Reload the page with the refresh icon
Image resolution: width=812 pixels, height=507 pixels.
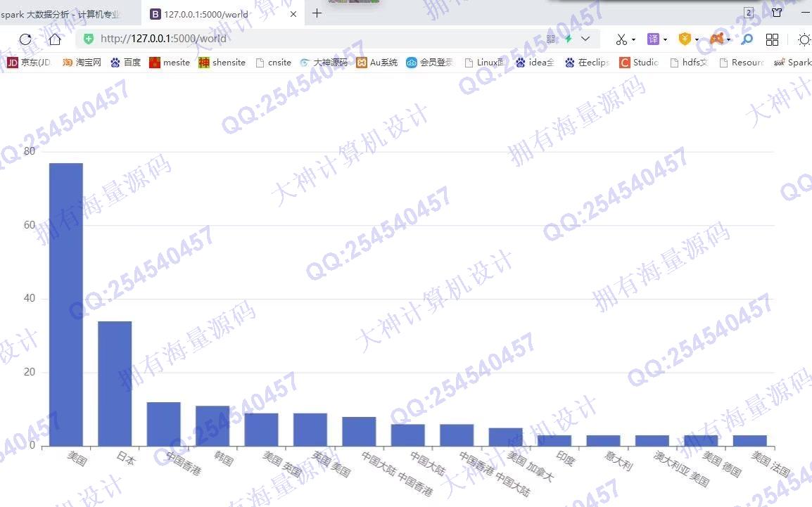pyautogui.click(x=25, y=39)
